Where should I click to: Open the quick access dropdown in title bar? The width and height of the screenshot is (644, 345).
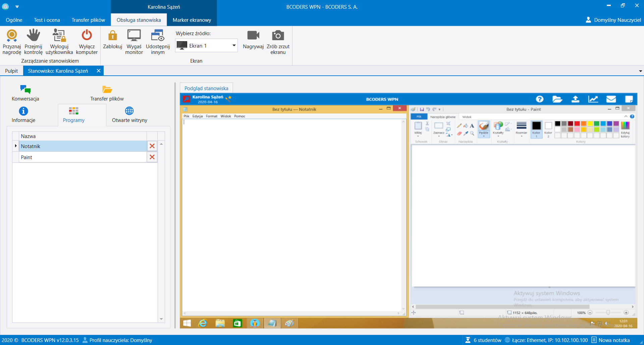click(x=17, y=6)
